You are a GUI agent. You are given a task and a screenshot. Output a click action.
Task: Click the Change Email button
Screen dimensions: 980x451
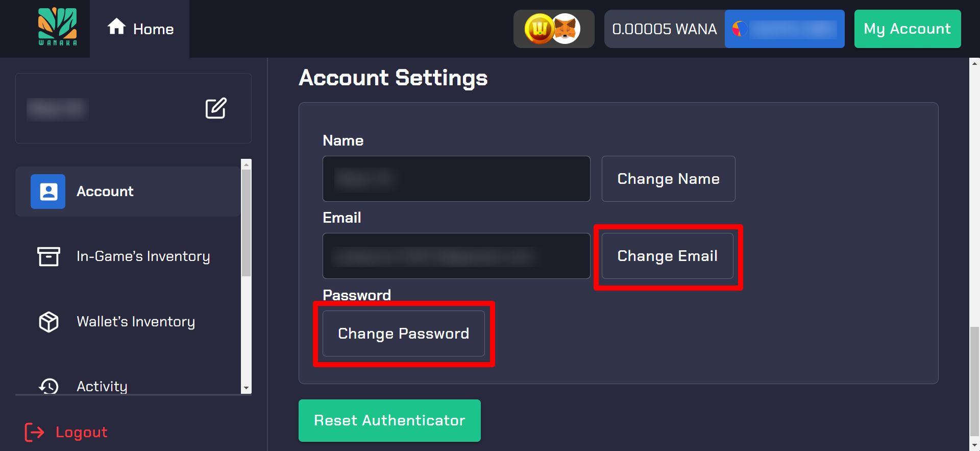(x=667, y=256)
